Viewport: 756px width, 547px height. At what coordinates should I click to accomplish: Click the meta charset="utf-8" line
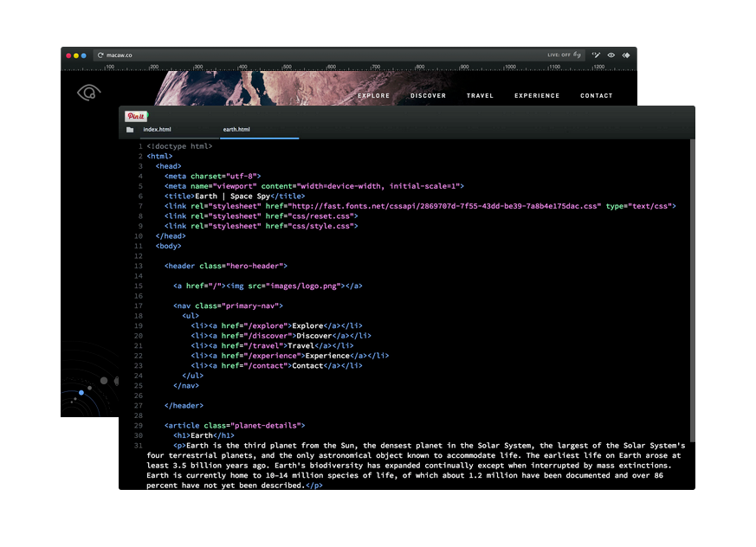point(213,177)
